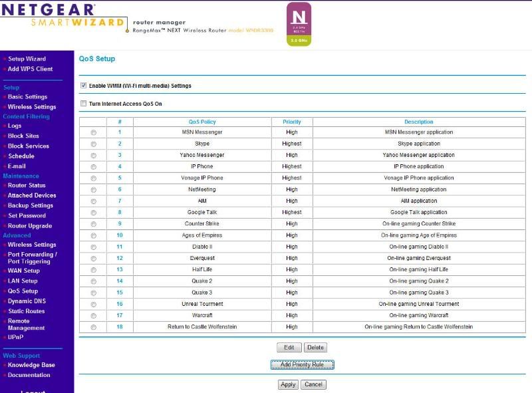Image resolution: width=532 pixels, height=393 pixels.
Task: Enable WMM (Wi-Fi multi-media) Settings checkbox
Action: 84,86
